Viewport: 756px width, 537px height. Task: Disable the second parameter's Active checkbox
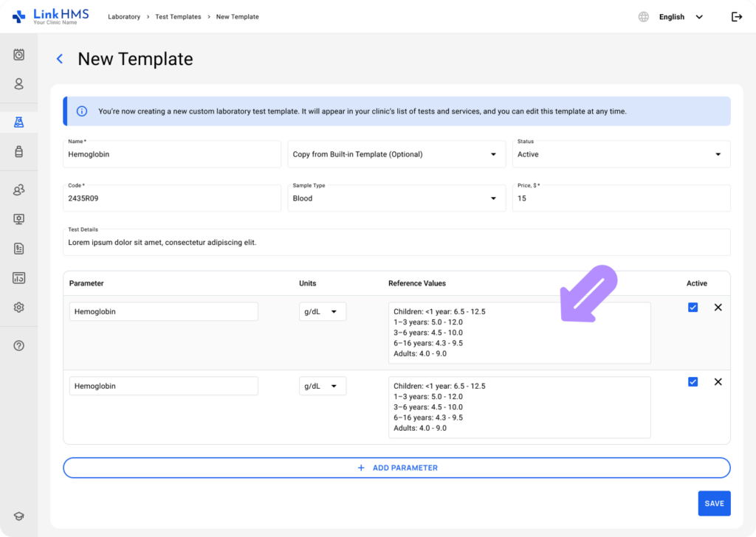693,381
